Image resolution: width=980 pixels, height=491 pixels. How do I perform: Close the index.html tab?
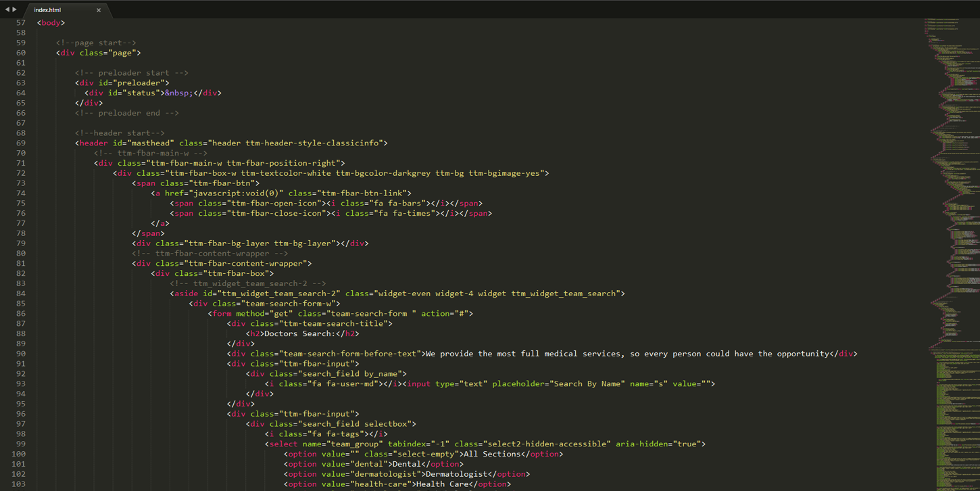pos(99,10)
